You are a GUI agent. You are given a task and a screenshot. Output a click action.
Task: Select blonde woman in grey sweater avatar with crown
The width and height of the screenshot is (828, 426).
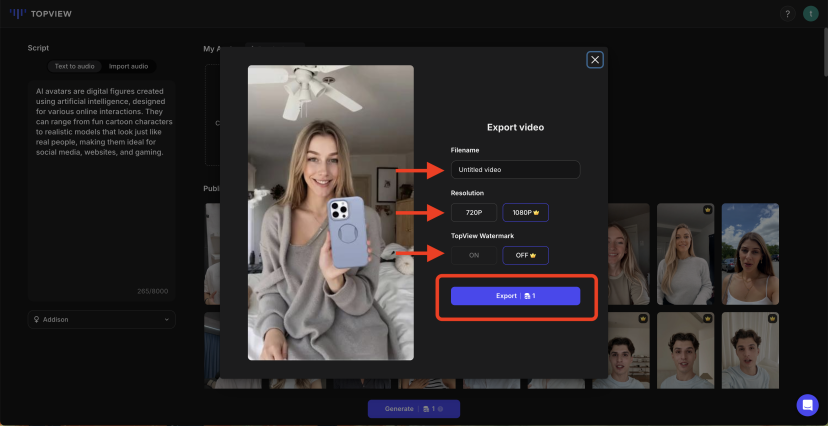click(685, 254)
